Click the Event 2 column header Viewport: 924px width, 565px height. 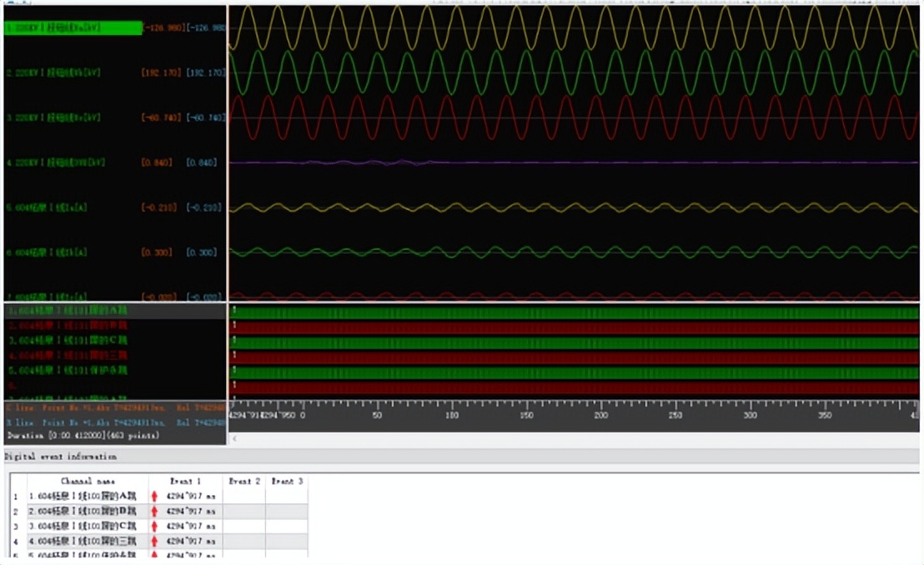pos(244,482)
